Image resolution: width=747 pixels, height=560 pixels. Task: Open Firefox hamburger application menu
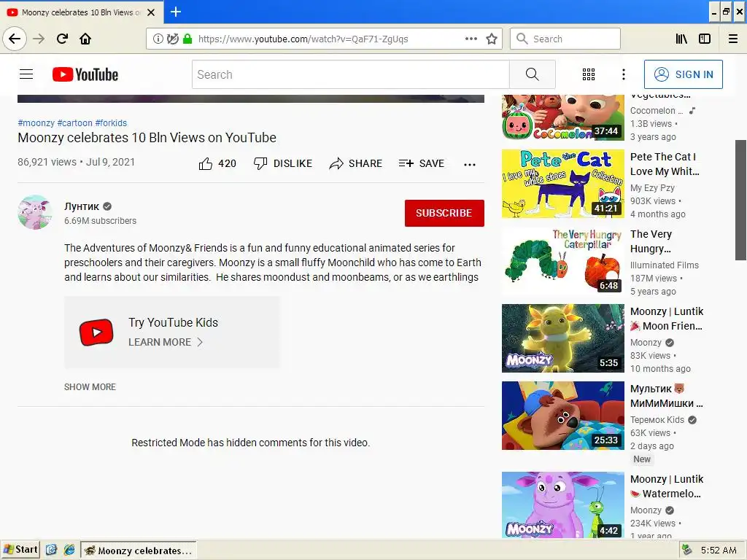[733, 39]
